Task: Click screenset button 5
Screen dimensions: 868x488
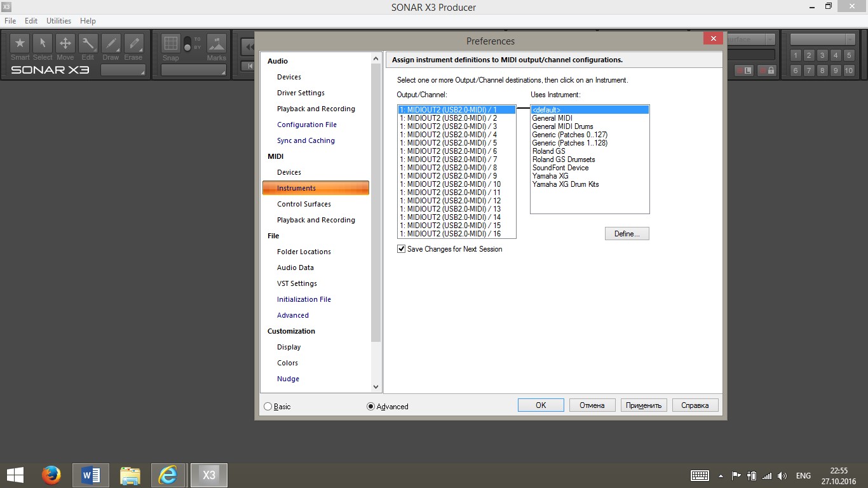Action: (x=849, y=55)
